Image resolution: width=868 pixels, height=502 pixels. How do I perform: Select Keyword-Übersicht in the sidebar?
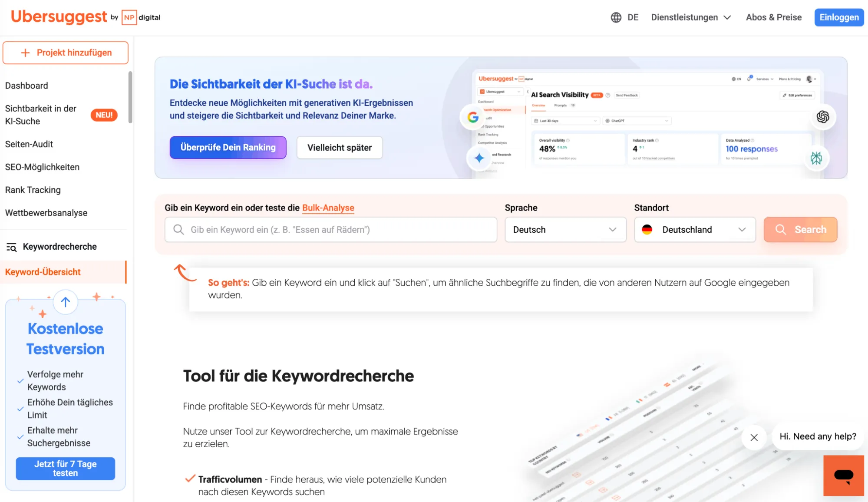point(42,272)
